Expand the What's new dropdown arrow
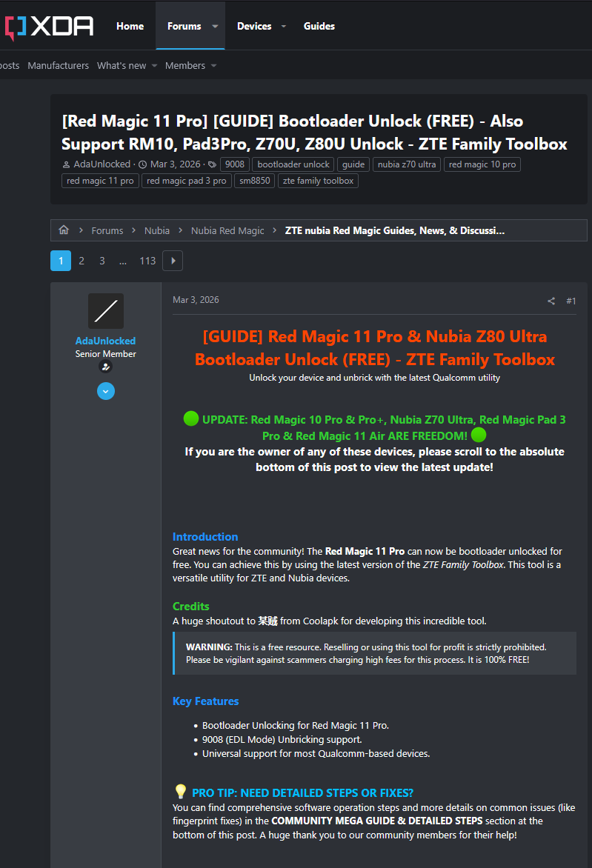592x868 pixels. click(155, 66)
